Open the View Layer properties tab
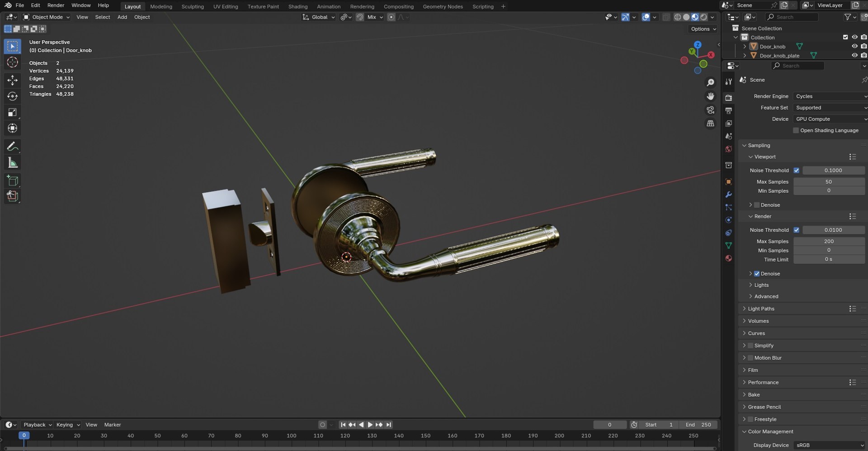This screenshot has width=868, height=451. click(x=728, y=123)
